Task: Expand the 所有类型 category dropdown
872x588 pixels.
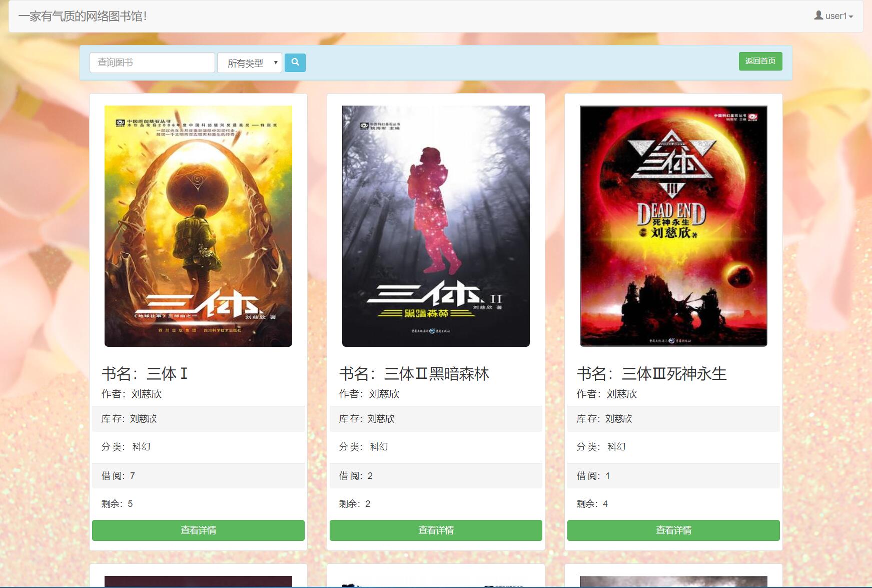Action: (250, 63)
